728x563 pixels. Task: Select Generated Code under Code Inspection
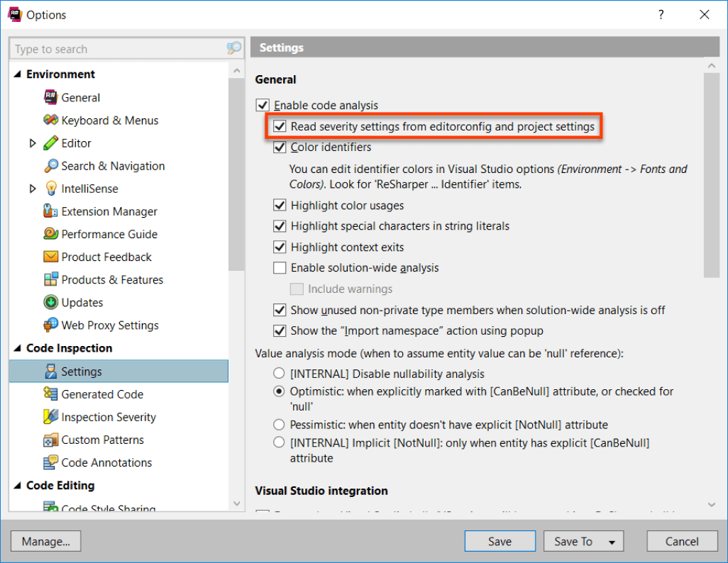[103, 394]
